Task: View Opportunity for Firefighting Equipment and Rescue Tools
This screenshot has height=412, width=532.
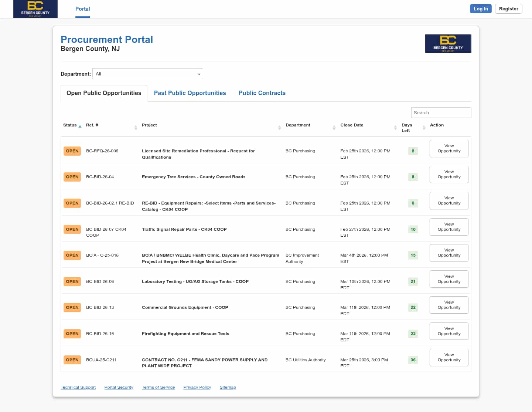Action: (x=449, y=331)
